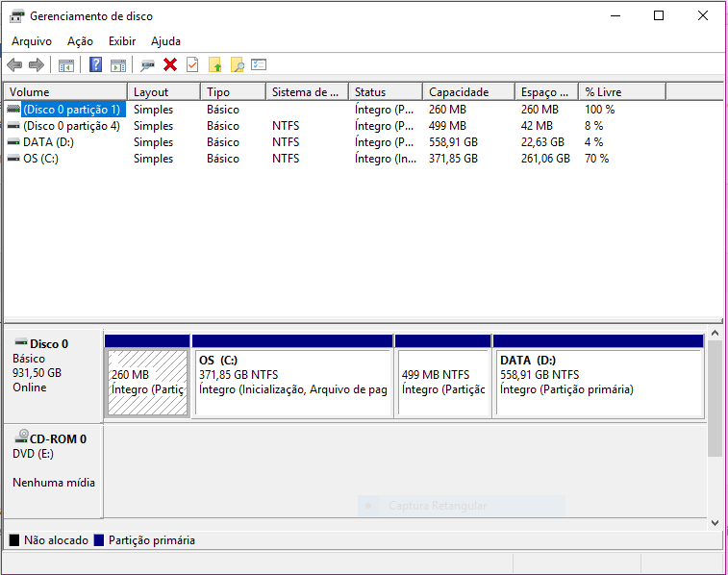Click the red X delete icon
The image size is (728, 575).
[170, 64]
